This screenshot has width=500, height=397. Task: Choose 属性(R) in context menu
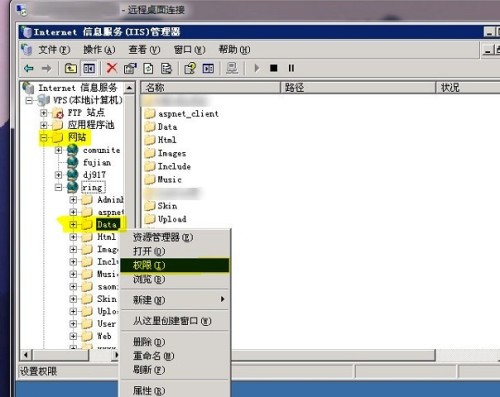coord(175,390)
